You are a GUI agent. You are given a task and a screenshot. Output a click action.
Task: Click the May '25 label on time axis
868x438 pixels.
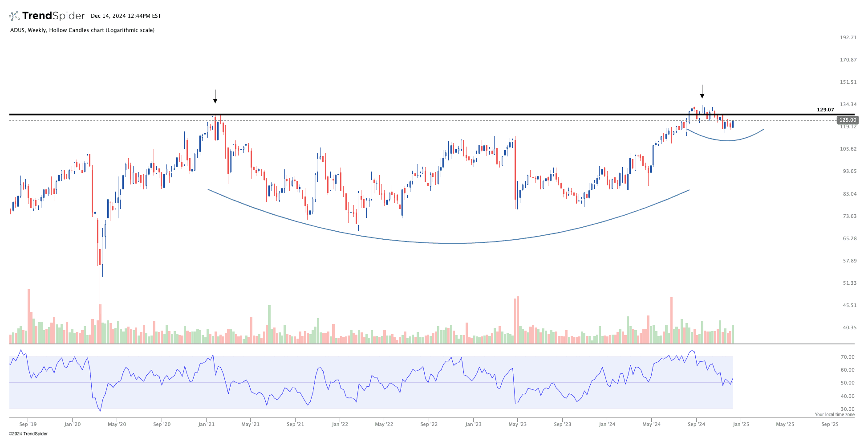click(785, 424)
